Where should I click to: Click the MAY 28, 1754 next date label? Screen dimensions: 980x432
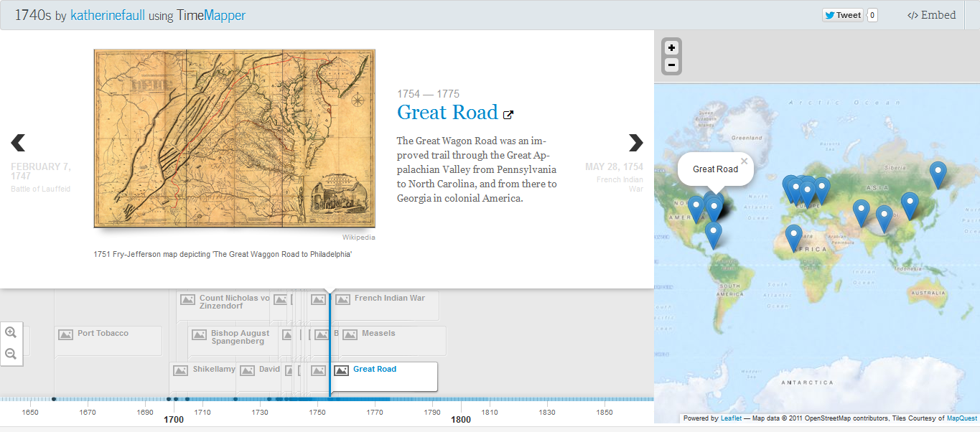[x=614, y=167]
